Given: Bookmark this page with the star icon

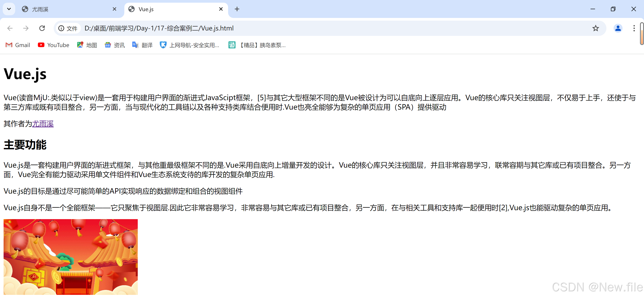Looking at the screenshot, I should 595,28.
